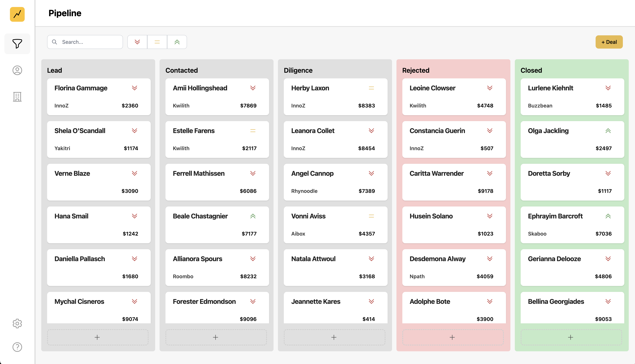Click high priority icon on Ephrayim Barcroft card
Image resolution: width=635 pixels, height=364 pixels.
click(608, 216)
